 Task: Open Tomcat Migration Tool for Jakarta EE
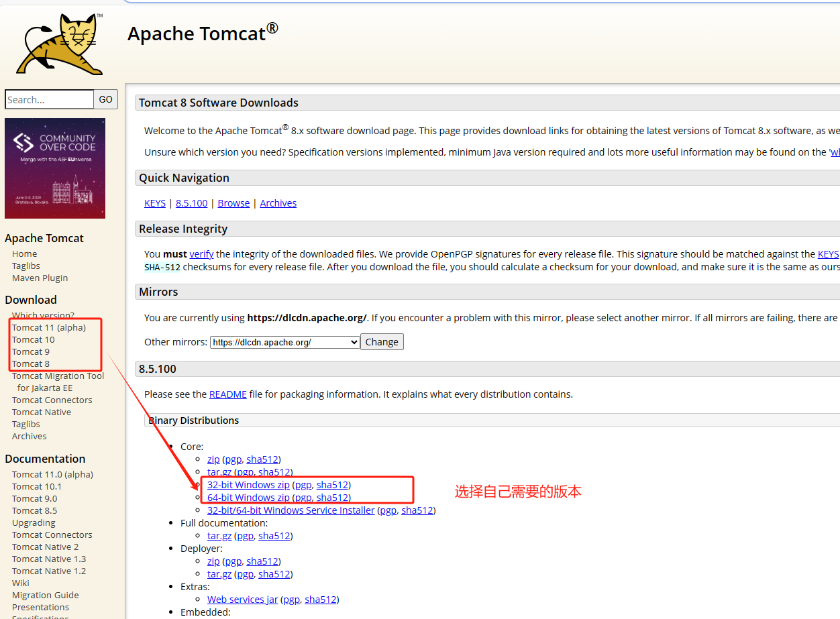(58, 382)
